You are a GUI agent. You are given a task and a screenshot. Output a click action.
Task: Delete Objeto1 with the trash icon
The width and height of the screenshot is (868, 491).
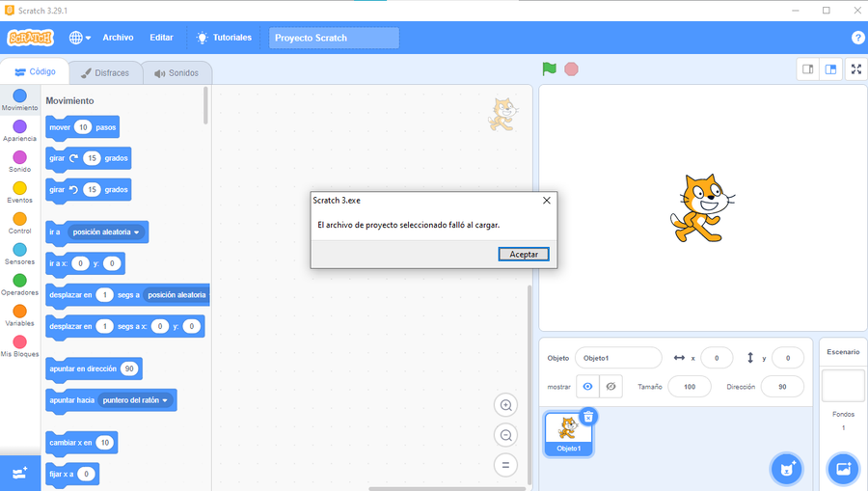click(x=588, y=417)
